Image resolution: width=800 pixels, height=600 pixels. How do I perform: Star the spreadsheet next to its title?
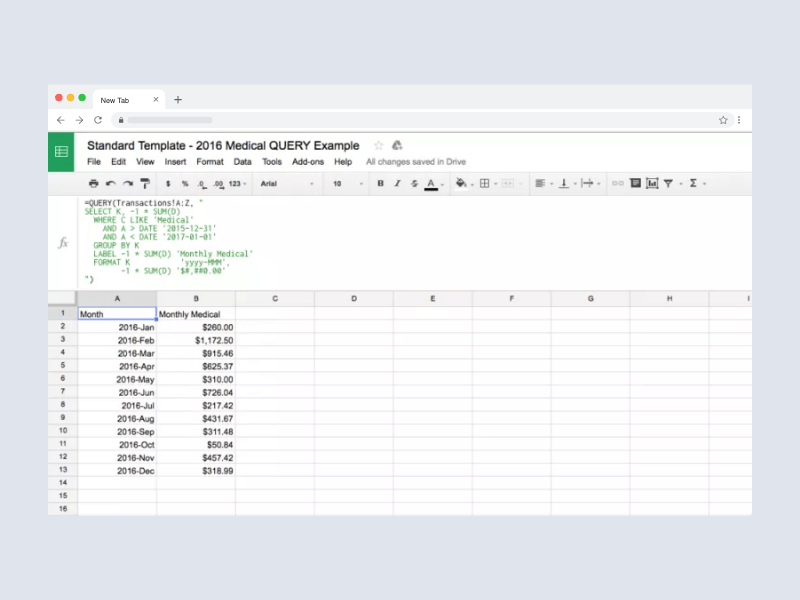click(x=378, y=145)
